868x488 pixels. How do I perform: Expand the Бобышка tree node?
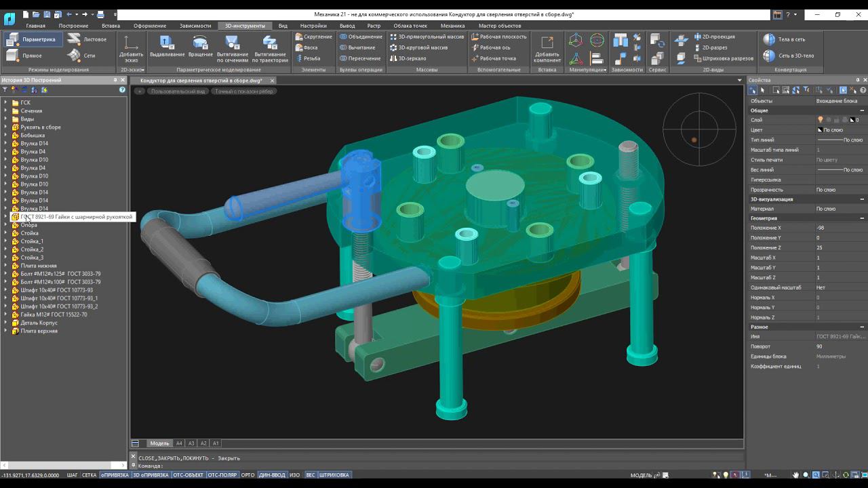tap(5, 136)
